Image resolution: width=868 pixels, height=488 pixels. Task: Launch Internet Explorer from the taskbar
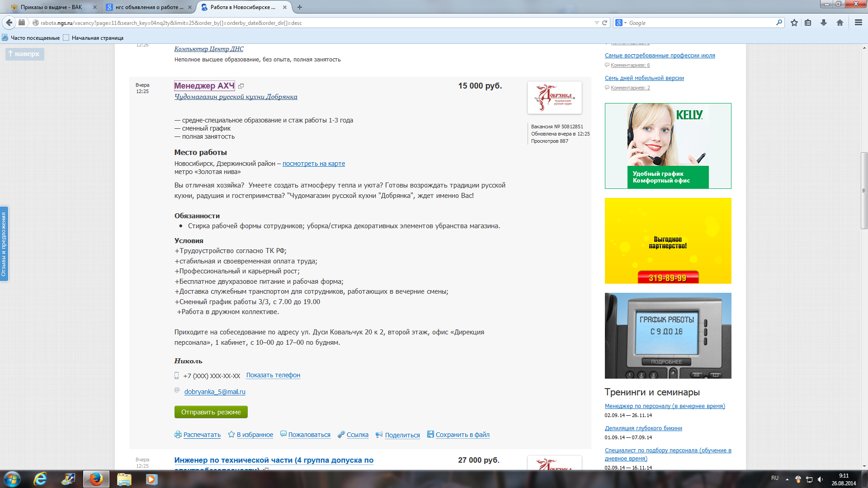click(x=41, y=479)
